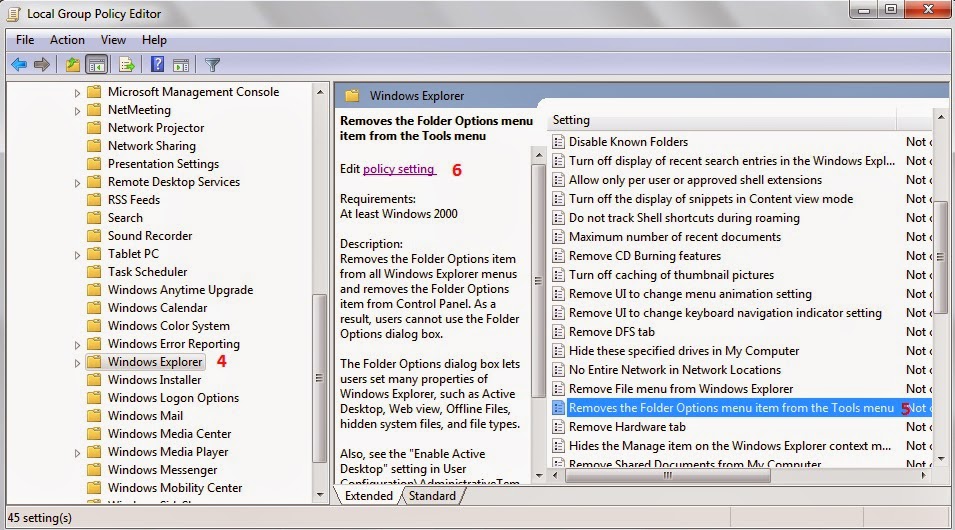The height and width of the screenshot is (530, 955).
Task: Select Network Projector in the tree
Action: point(156,128)
